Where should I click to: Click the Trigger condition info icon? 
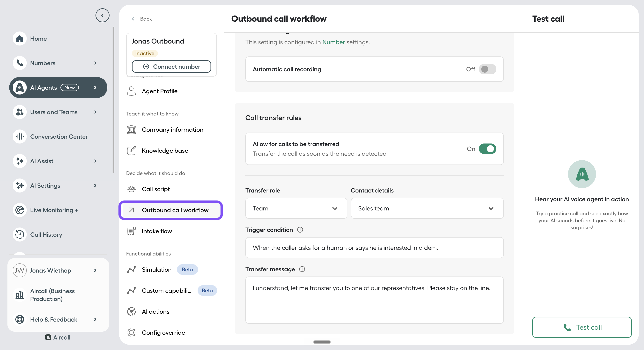[x=300, y=230]
